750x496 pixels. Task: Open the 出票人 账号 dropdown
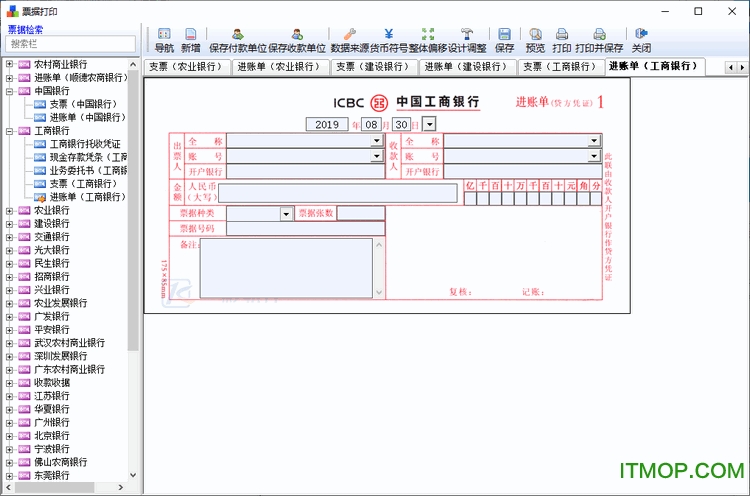coord(377,156)
